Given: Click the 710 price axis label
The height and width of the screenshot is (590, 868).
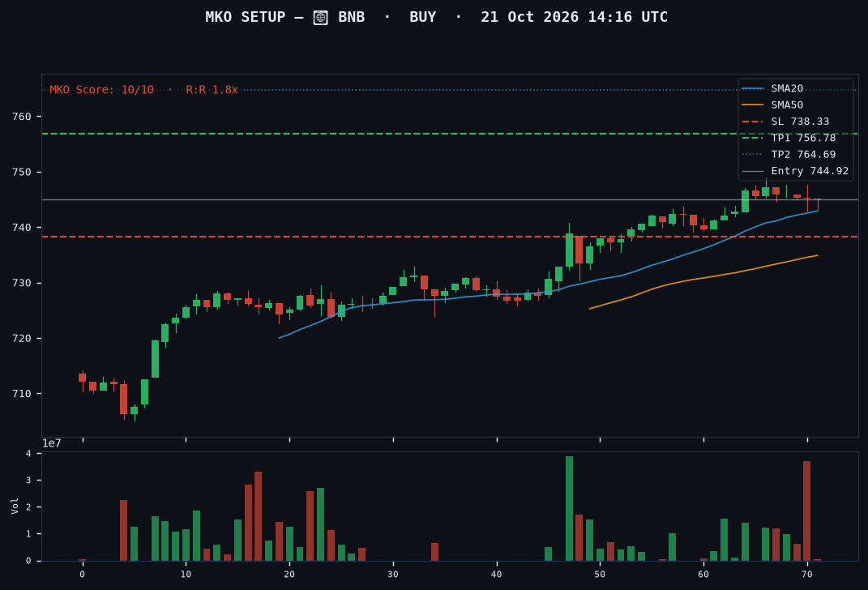Looking at the screenshot, I should (22, 394).
